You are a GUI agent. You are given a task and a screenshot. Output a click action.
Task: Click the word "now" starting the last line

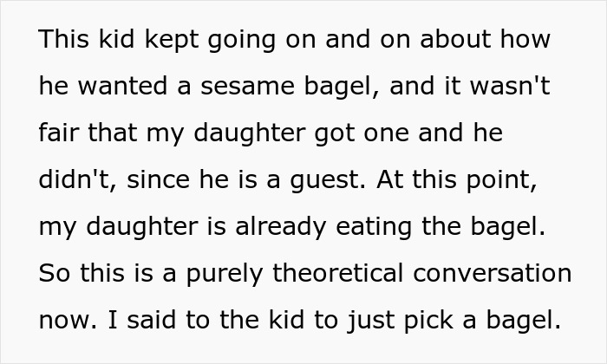[x=59, y=320]
